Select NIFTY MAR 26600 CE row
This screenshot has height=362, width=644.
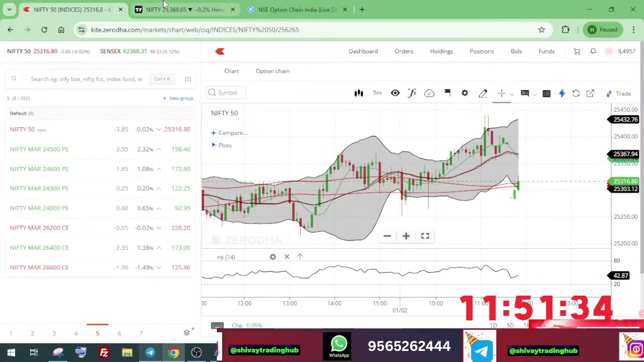click(x=100, y=267)
